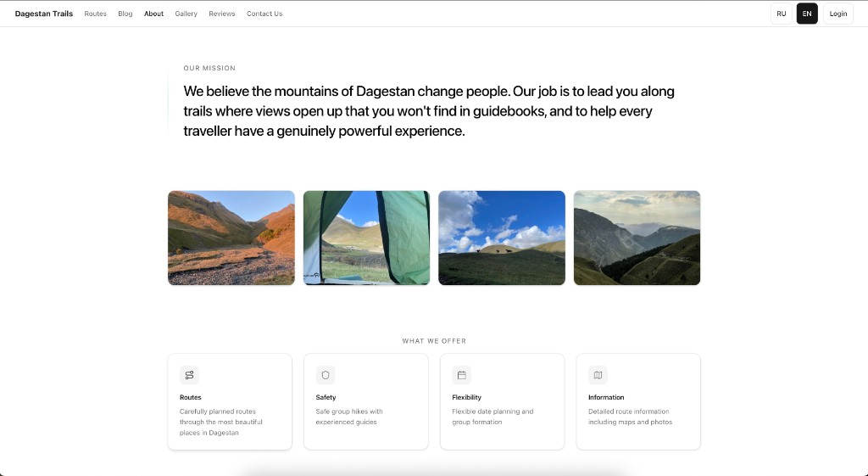Open the Routes navigation item

pyautogui.click(x=96, y=14)
